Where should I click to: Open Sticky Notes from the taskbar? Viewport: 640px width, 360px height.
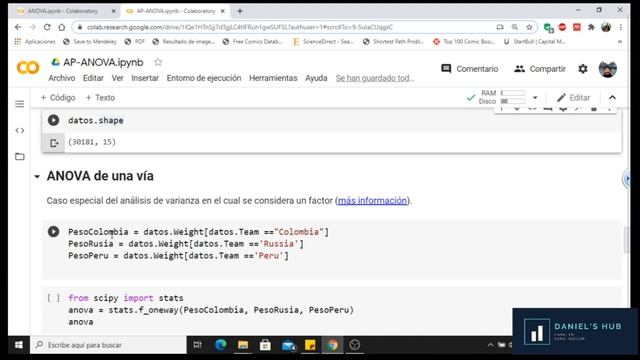(310, 345)
